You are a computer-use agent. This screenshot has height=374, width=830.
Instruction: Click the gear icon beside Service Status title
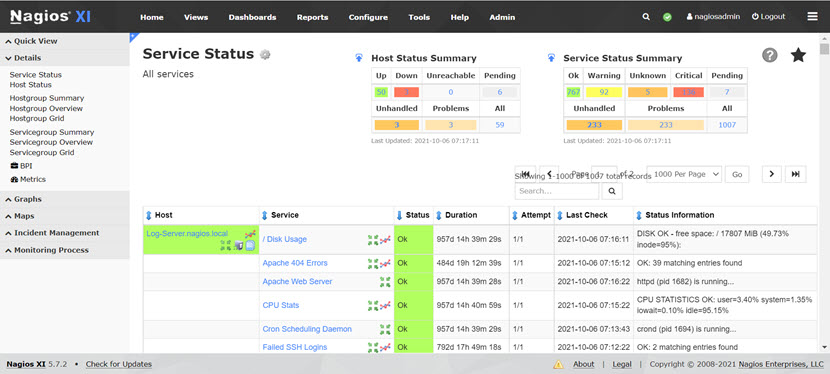(265, 54)
